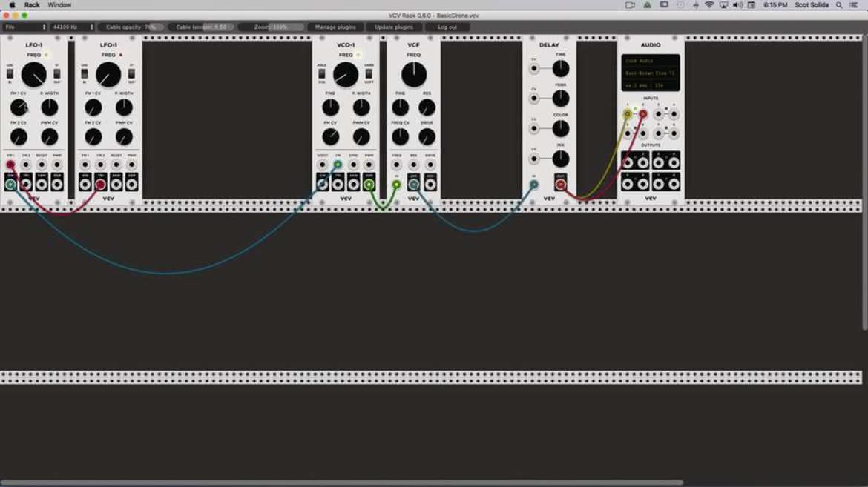
Task: Click the IN jack on DELAY module
Action: 533,185
